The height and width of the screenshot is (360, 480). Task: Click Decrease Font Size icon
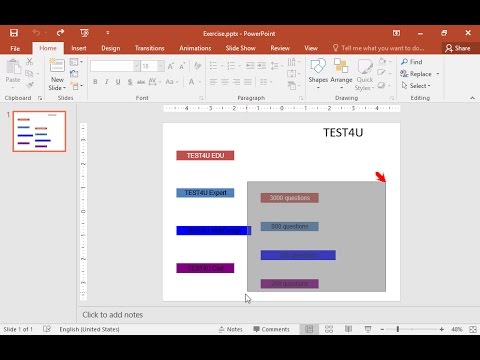[x=182, y=66]
